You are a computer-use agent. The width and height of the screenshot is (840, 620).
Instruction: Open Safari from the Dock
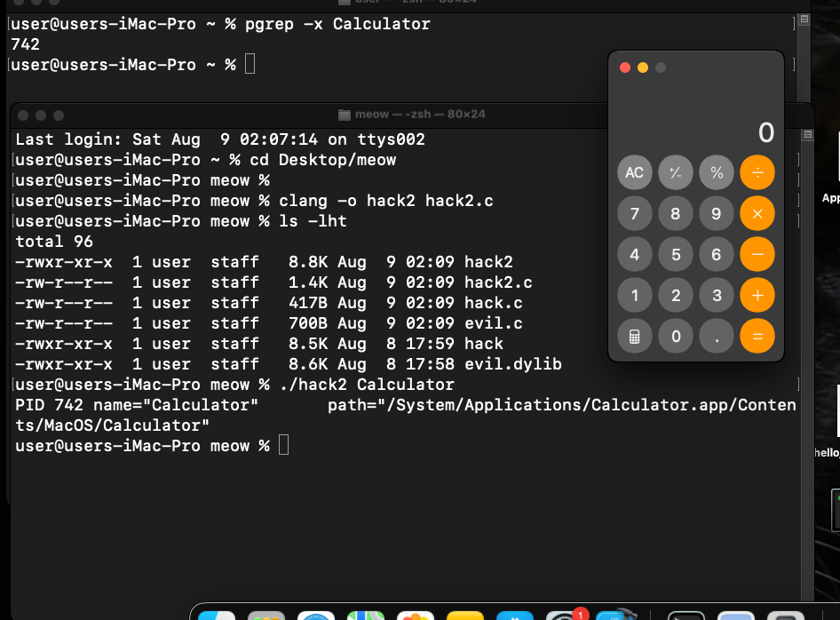pyautogui.click(x=315, y=616)
